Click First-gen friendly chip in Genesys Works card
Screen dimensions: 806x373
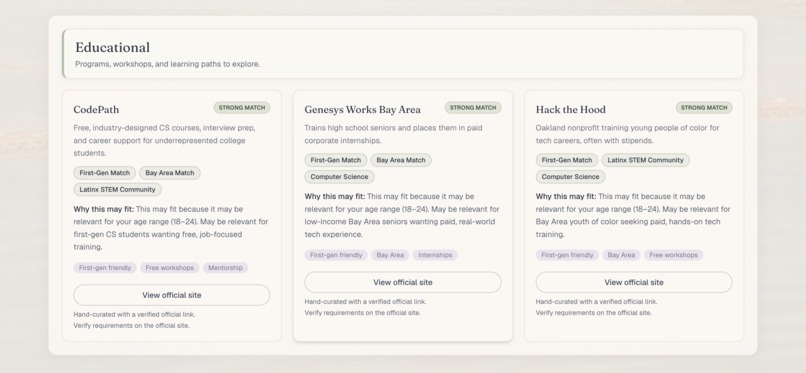[336, 255]
